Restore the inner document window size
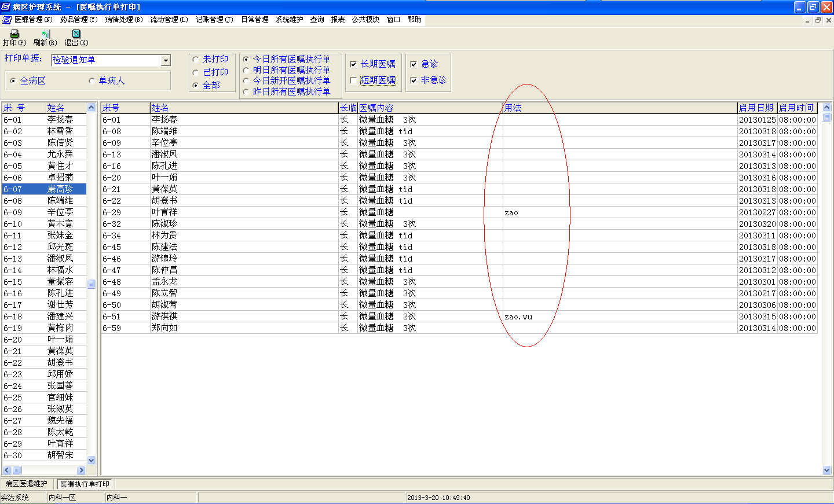This screenshot has height=504, width=834. (x=818, y=20)
